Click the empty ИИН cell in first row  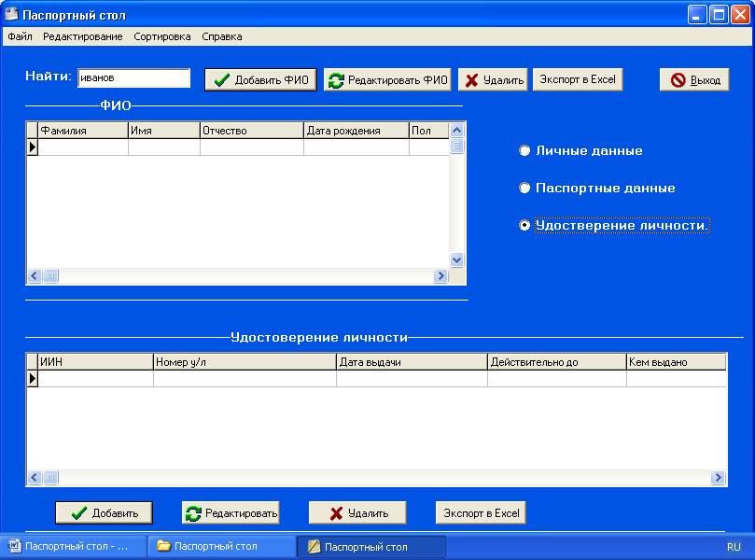click(x=95, y=379)
